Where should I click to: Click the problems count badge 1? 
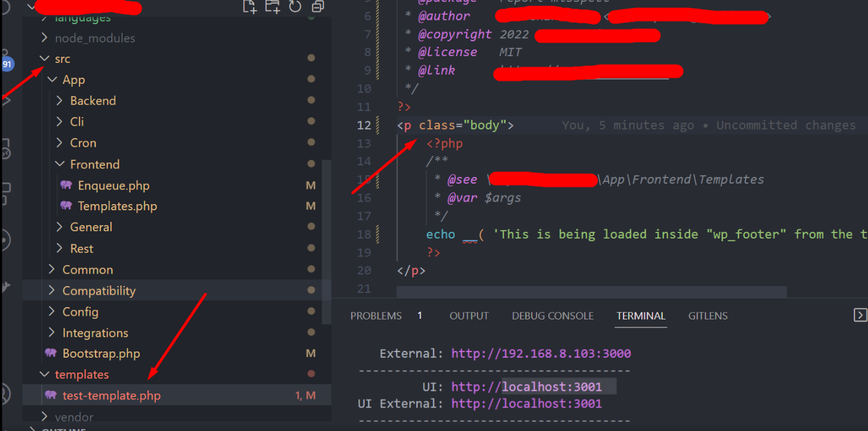(420, 316)
